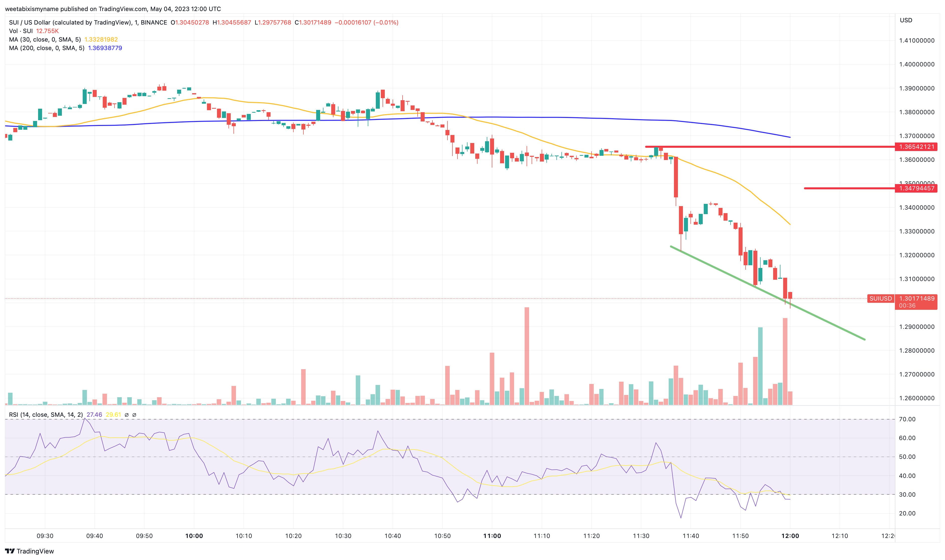Click the MA 30 indicator legend
This screenshot has height=560, width=945.
pos(45,40)
